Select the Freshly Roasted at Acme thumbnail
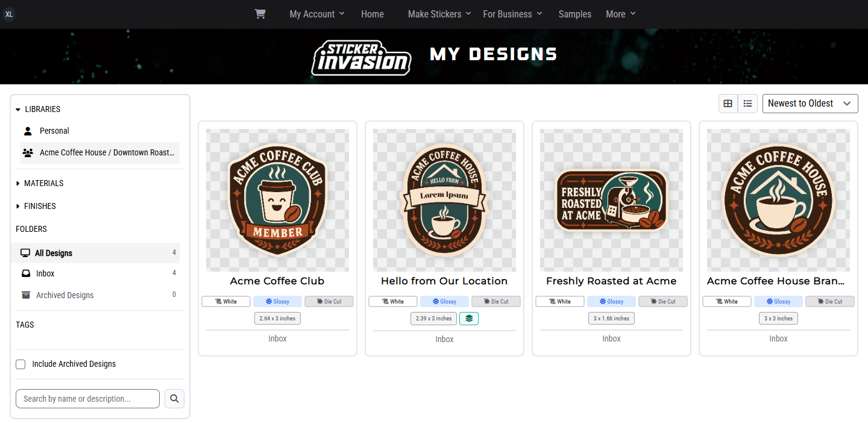This screenshot has width=868, height=427. 611,200
